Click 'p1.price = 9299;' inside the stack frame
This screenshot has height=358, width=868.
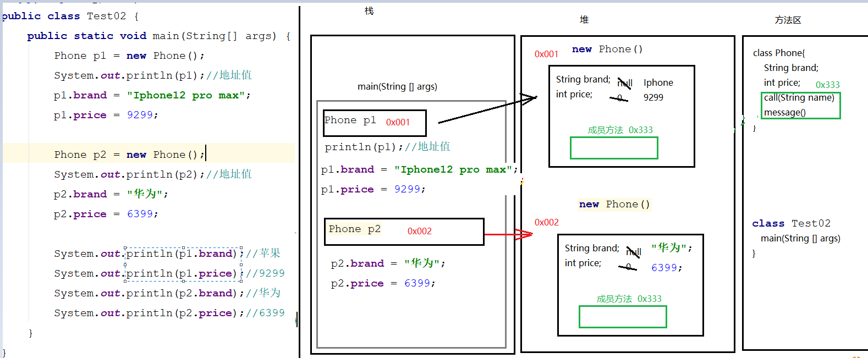pyautogui.click(x=373, y=190)
